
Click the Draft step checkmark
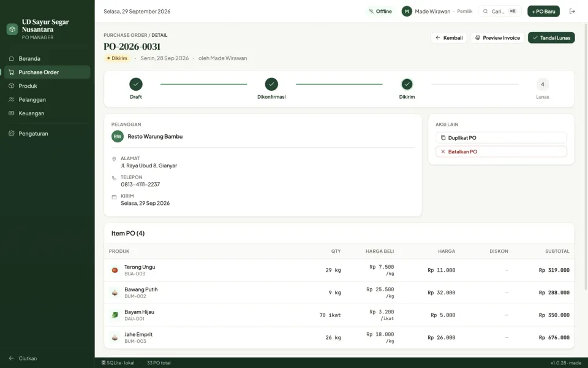pyautogui.click(x=136, y=84)
